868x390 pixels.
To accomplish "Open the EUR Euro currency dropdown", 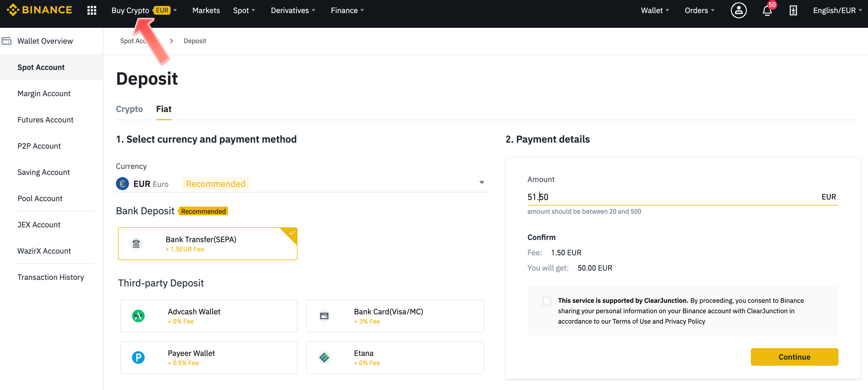I will (x=302, y=184).
